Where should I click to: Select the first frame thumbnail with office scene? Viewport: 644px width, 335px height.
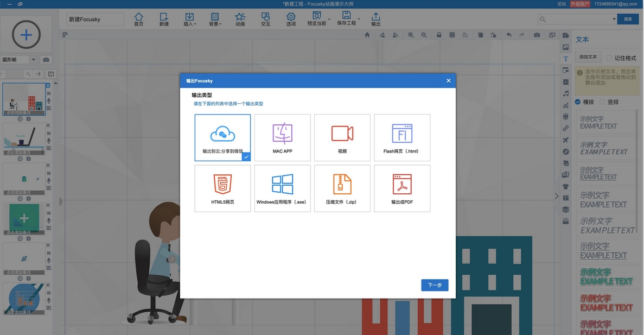click(24, 99)
